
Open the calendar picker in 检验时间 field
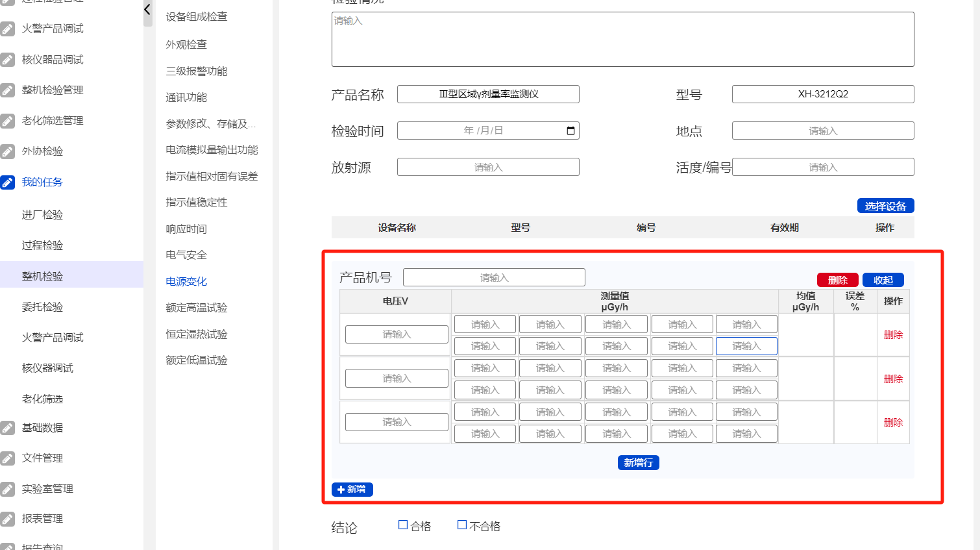pos(570,131)
